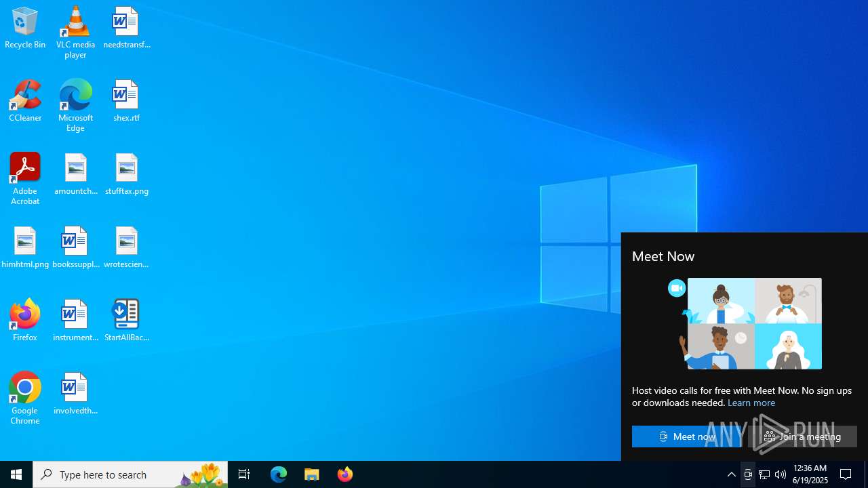Screen dimensions: 868x488
Task: Open File Explorer from the taskbar
Action: tap(312, 474)
